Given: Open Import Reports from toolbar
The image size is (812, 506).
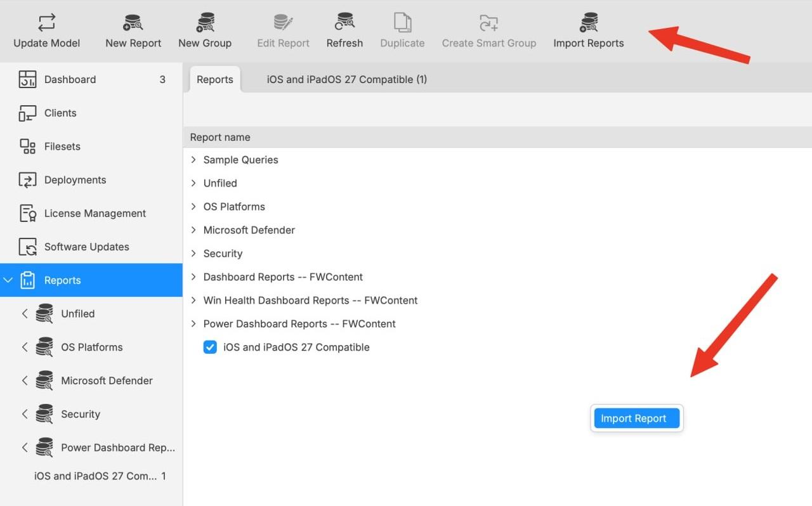Looking at the screenshot, I should click(589, 23).
